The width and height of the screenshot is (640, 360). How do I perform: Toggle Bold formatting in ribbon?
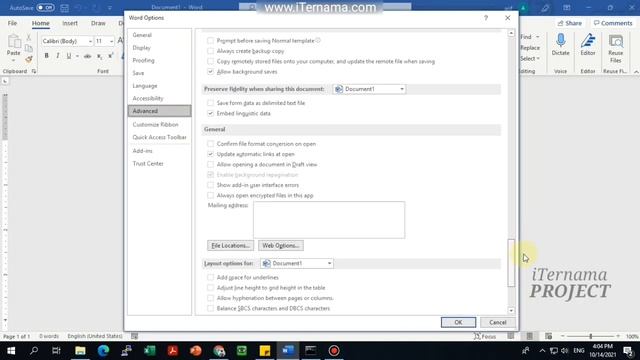pos(47,56)
